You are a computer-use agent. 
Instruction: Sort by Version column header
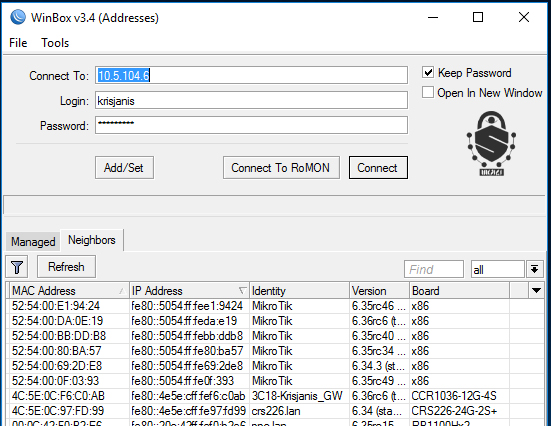pyautogui.click(x=380, y=291)
